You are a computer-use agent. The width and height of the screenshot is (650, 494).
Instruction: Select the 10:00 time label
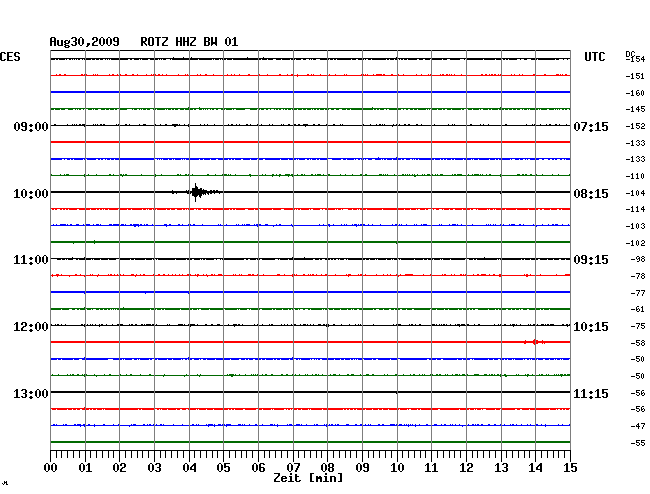tap(31, 194)
